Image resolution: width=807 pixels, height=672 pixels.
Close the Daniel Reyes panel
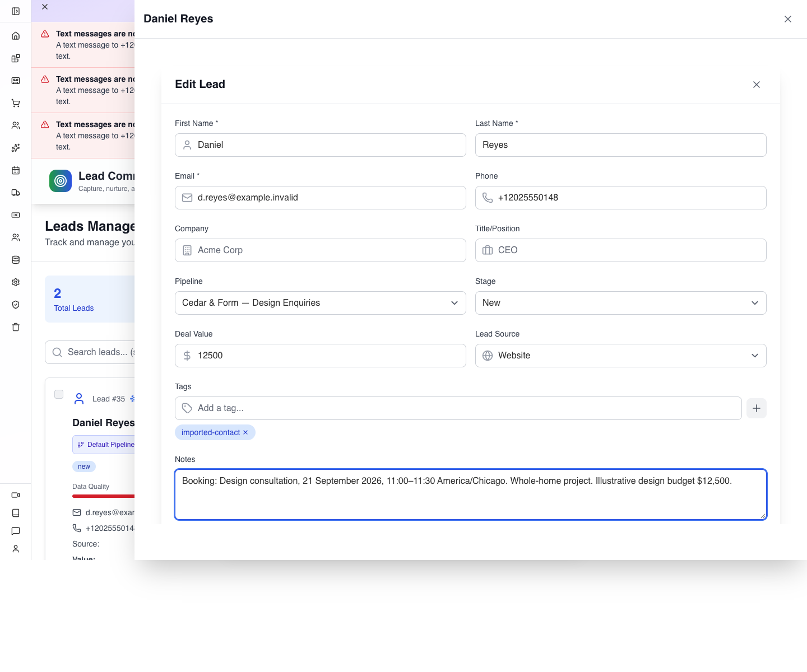click(x=788, y=19)
